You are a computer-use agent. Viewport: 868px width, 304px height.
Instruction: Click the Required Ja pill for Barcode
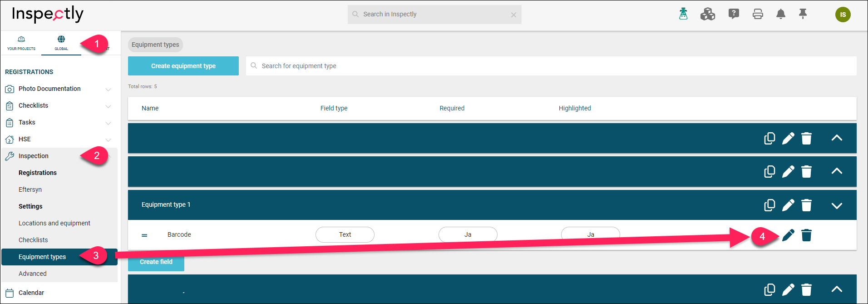tap(468, 234)
